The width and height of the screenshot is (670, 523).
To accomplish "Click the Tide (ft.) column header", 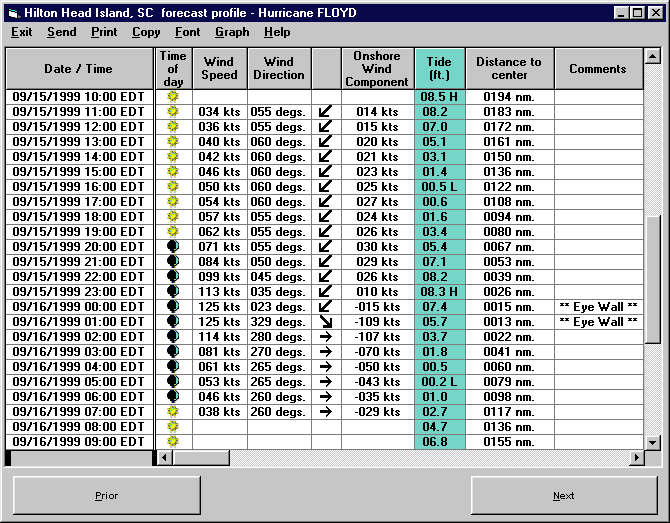I will click(440, 69).
